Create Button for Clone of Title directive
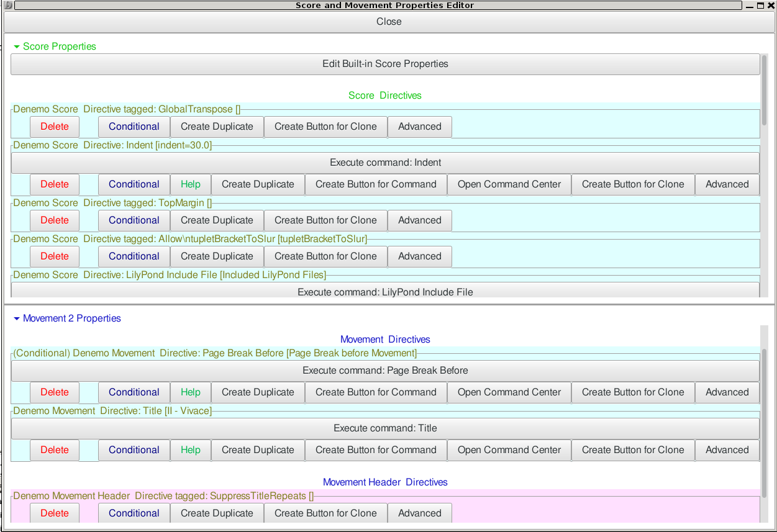Screen dimensions: 777x532 tap(632, 449)
